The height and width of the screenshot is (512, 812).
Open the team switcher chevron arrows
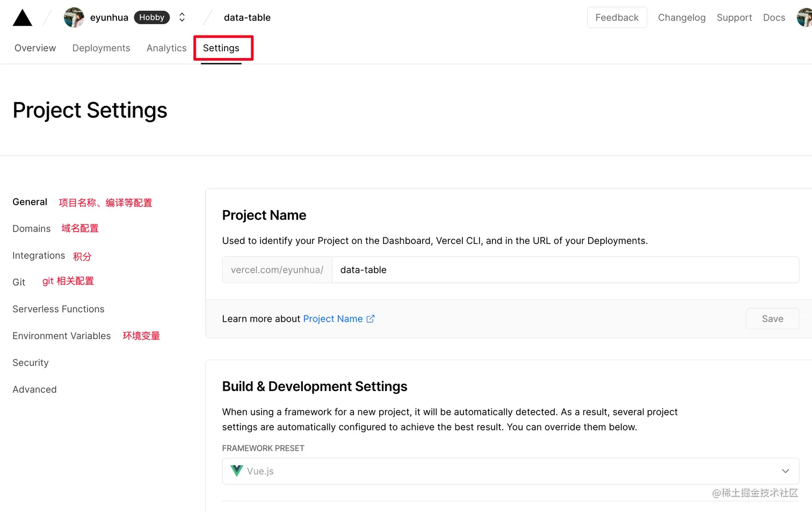click(x=182, y=18)
